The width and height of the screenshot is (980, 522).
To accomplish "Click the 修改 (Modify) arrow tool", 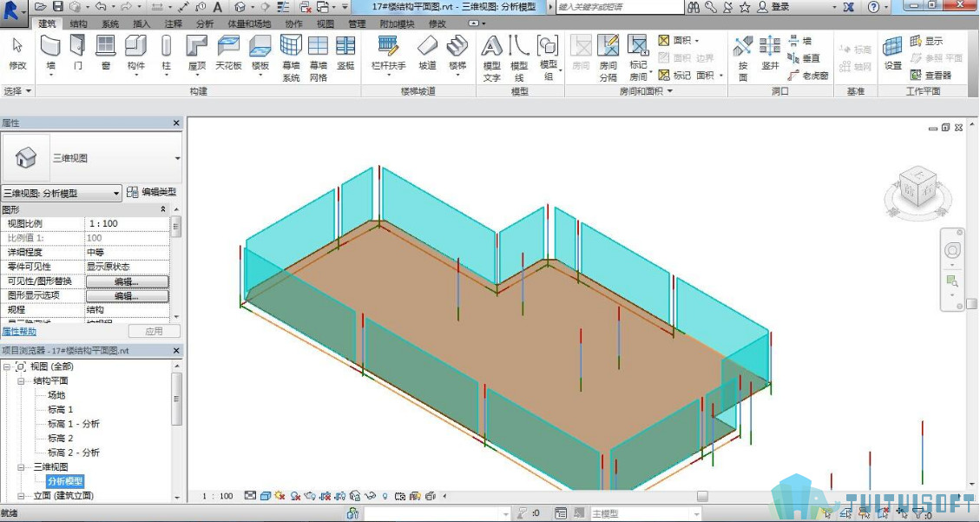I will 17,52.
